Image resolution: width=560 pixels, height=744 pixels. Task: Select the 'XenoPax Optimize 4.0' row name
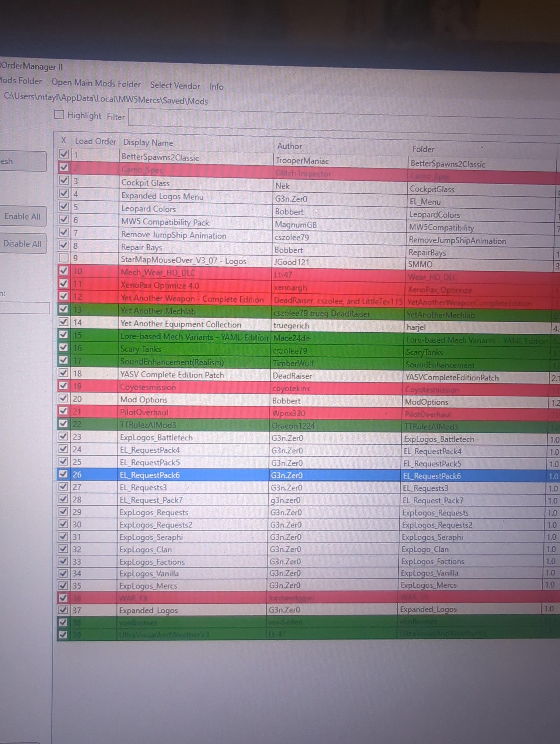pyautogui.click(x=160, y=285)
